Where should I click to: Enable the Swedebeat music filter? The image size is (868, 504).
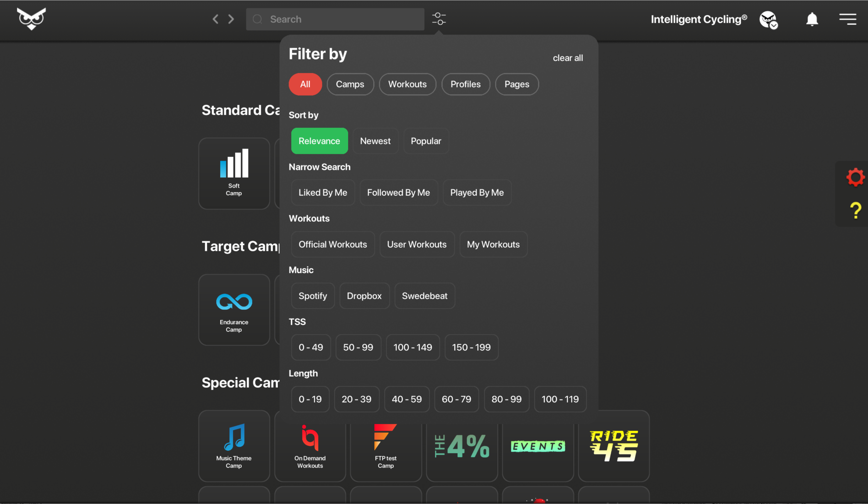click(425, 296)
